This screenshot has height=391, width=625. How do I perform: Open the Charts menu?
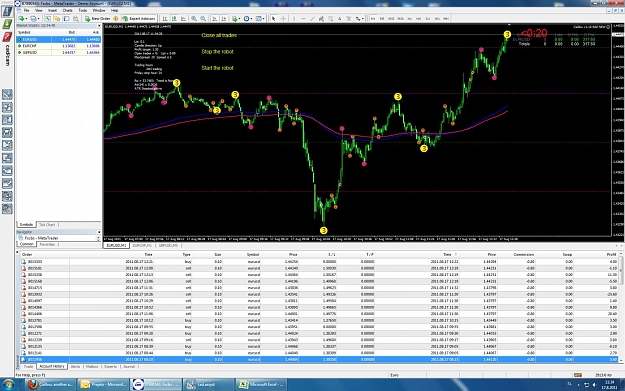pos(67,10)
